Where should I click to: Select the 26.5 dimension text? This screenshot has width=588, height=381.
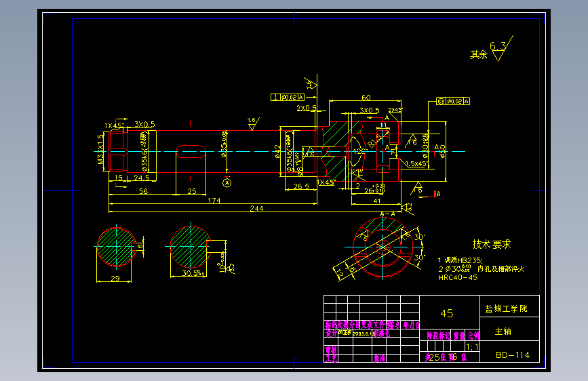pos(302,186)
